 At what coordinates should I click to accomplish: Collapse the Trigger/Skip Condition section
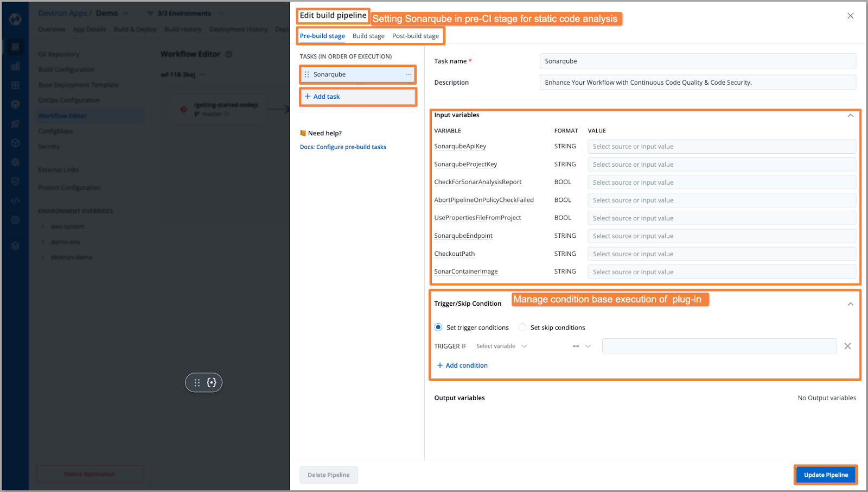[850, 304]
